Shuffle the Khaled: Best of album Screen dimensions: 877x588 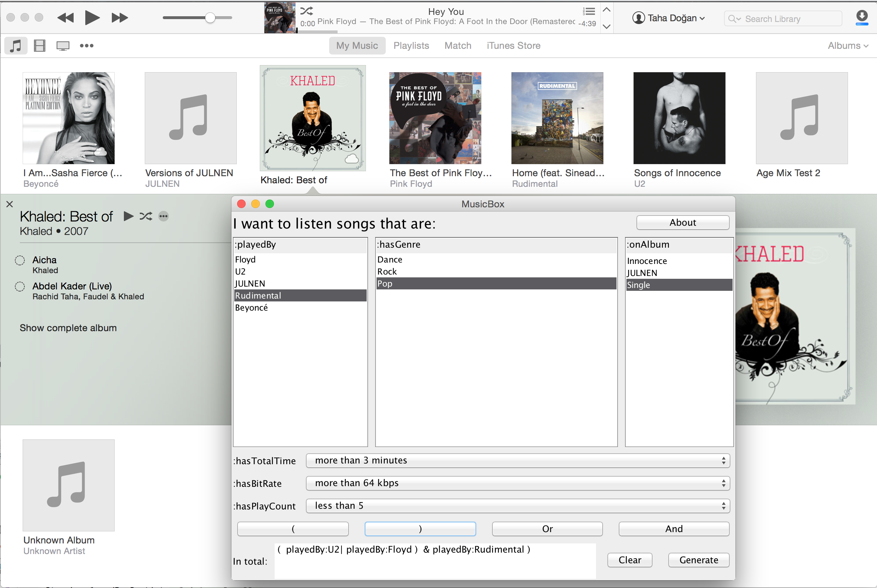(x=146, y=217)
